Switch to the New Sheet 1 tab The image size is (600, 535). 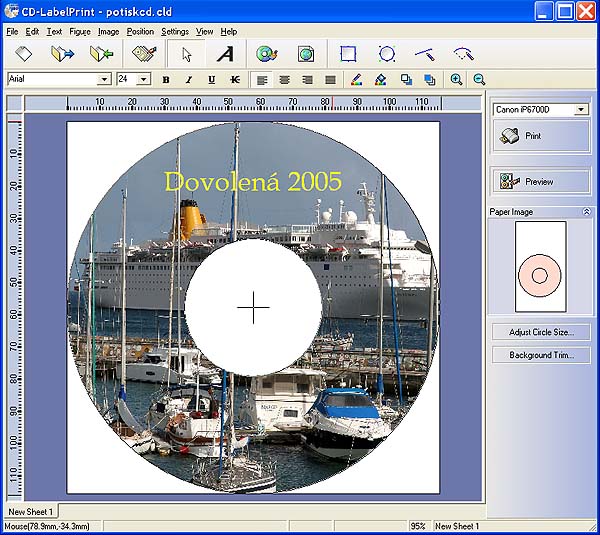tap(31, 512)
